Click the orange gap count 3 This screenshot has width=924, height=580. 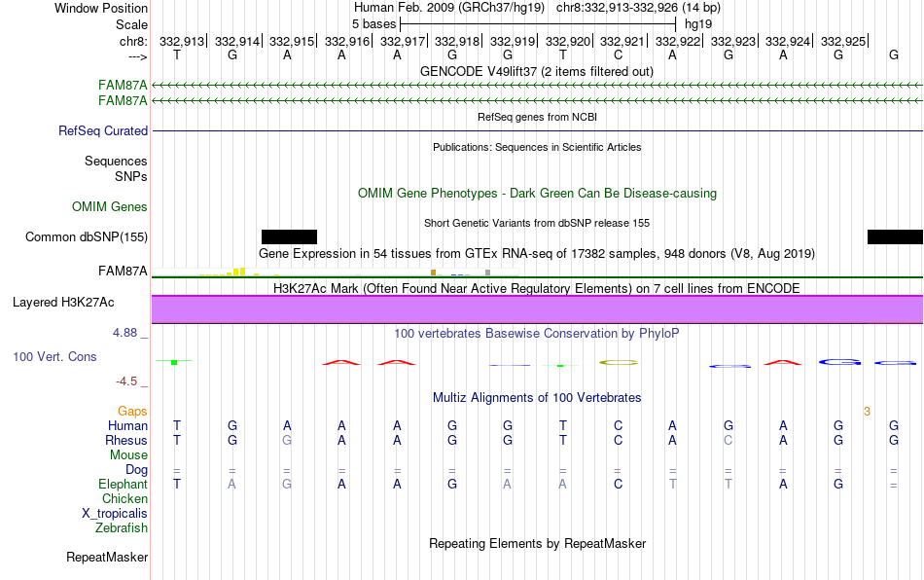coord(867,412)
